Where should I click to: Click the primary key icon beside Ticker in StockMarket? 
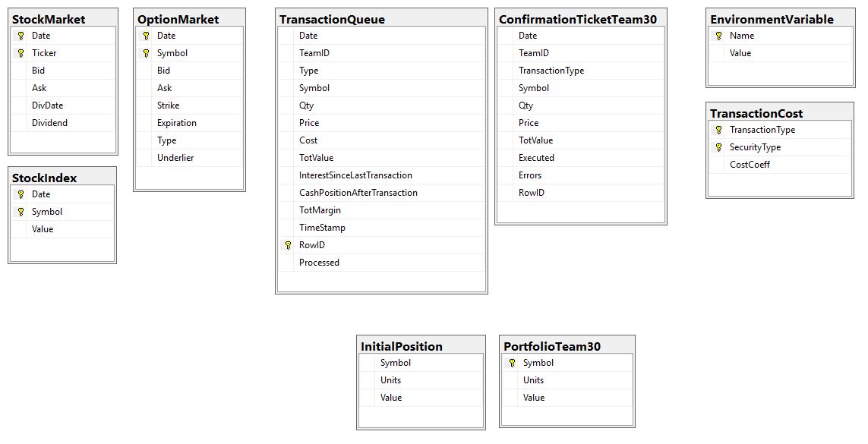21,53
